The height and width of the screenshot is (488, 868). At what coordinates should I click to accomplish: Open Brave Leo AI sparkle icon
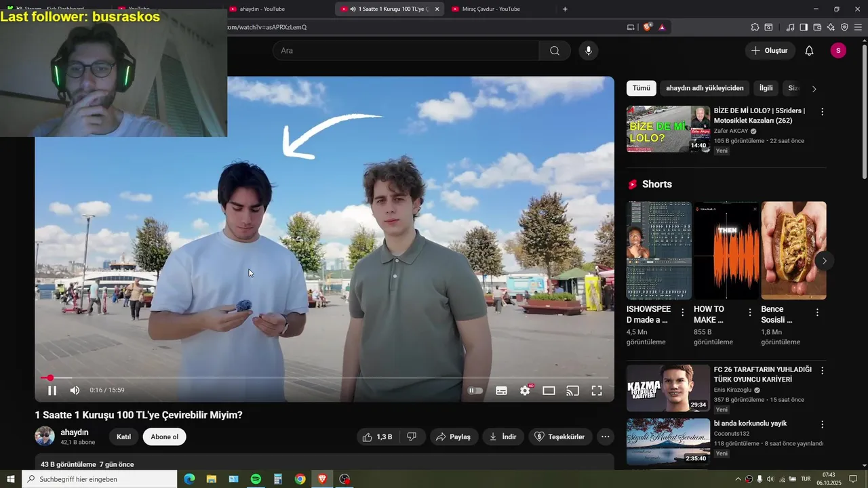831,27
